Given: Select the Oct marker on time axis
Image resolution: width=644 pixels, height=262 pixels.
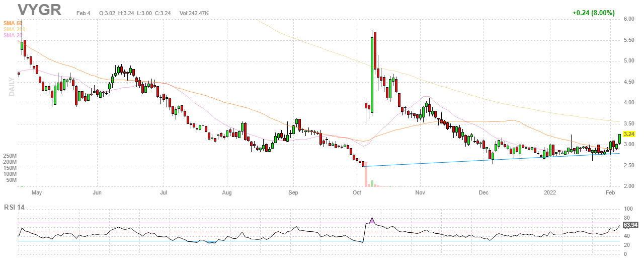Looking at the screenshot, I should pos(357,192).
